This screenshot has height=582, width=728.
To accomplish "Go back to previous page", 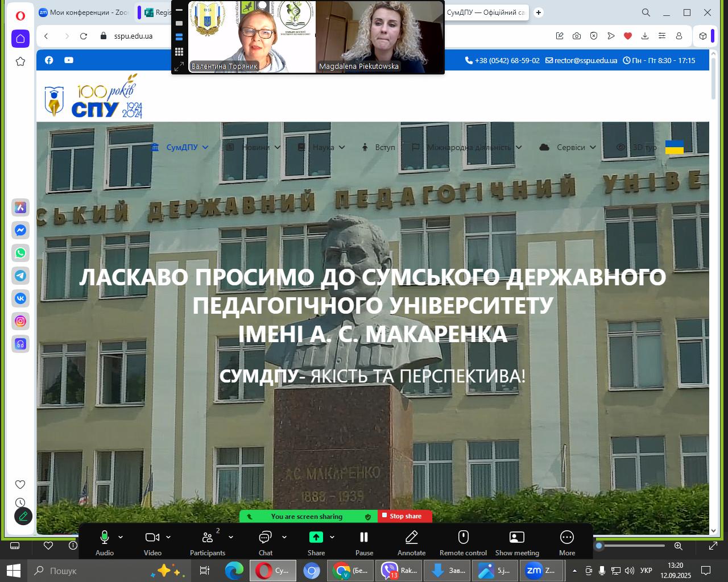I will tap(47, 36).
